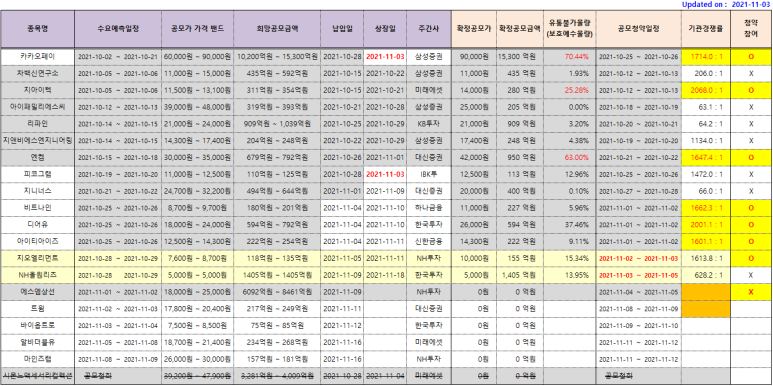The width and height of the screenshot is (773, 386).
Task: Click the 206.0 : 1 ratio cell
Action: click(x=705, y=73)
